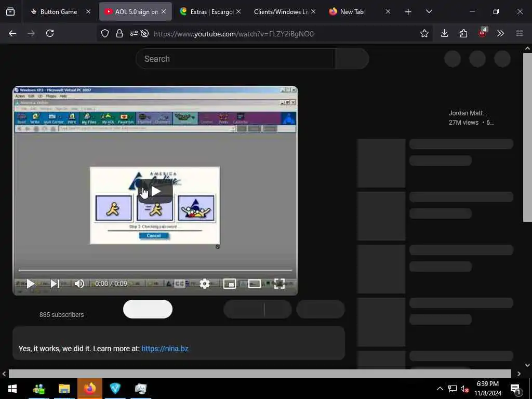Switch to the Button Game tab
This screenshot has height=399, width=532.
point(59,11)
